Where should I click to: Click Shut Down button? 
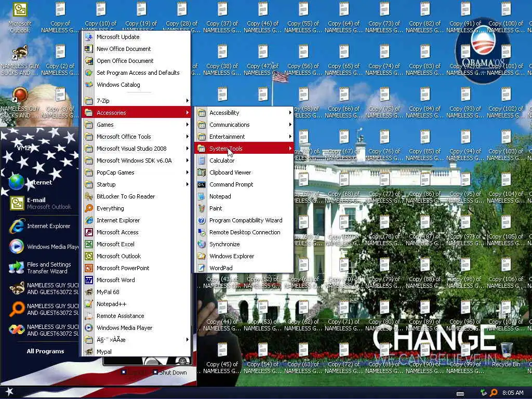click(x=170, y=372)
